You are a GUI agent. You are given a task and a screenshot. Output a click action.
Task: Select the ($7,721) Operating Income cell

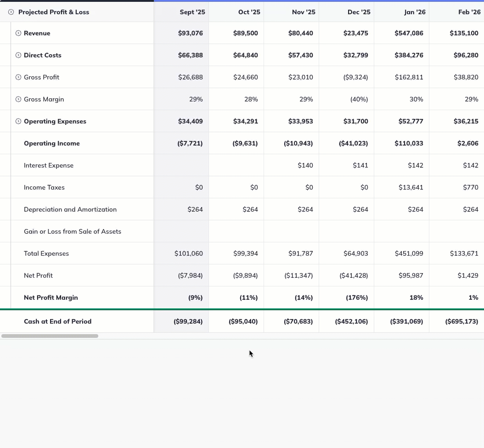pyautogui.click(x=190, y=143)
